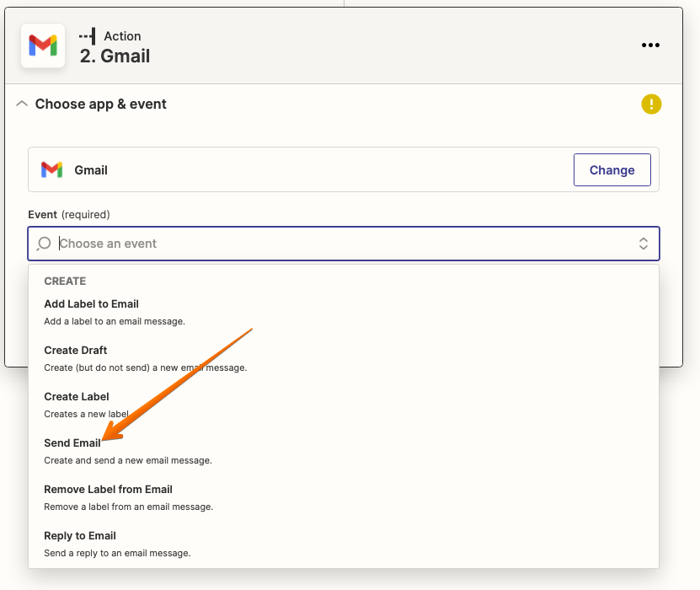This screenshot has width=700, height=590.
Task: Choose the Send Email event
Action: (344, 451)
